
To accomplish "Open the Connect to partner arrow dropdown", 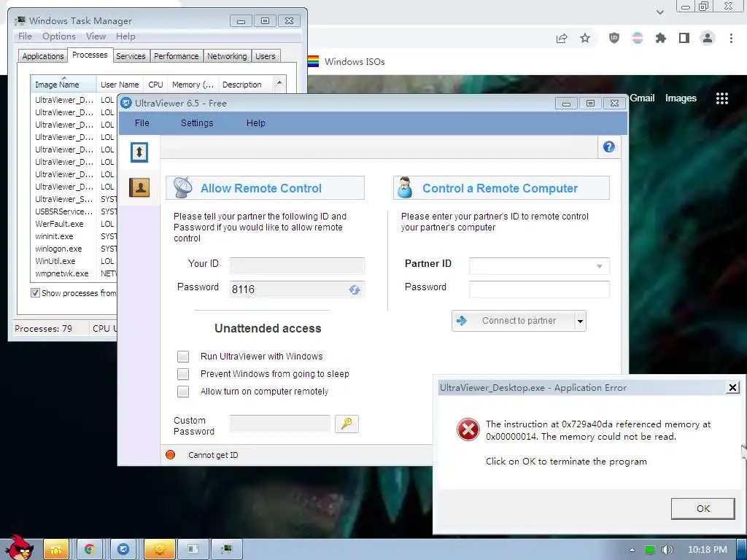I will [x=580, y=321].
